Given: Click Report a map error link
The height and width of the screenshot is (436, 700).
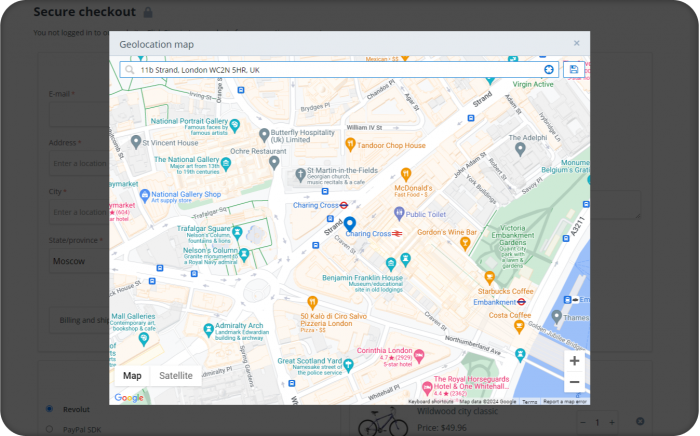Looking at the screenshot, I should tap(565, 402).
